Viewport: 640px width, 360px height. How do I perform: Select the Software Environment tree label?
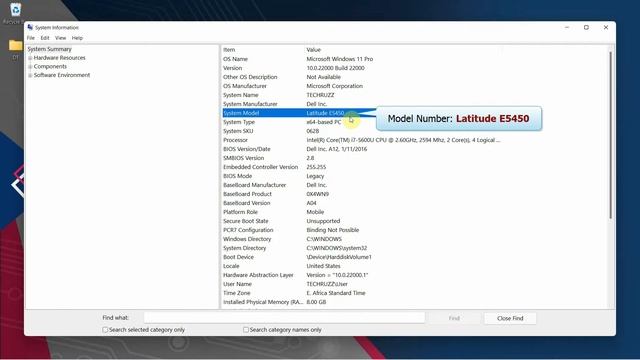click(62, 75)
